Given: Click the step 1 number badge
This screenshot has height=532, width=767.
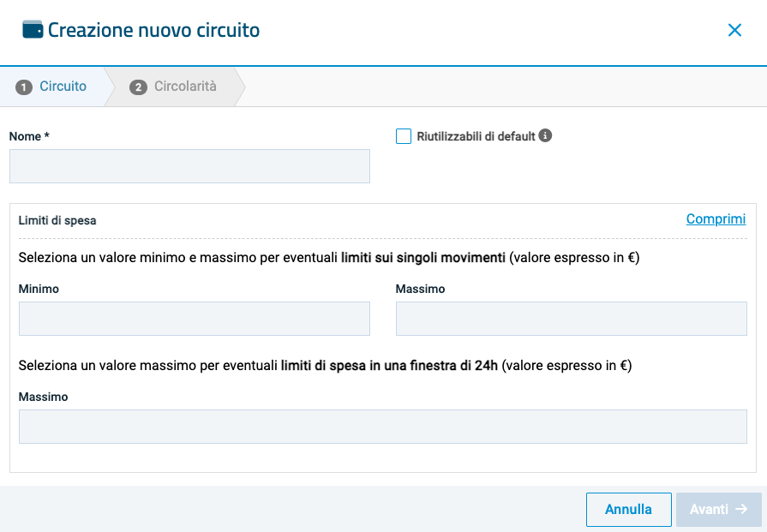Looking at the screenshot, I should 24,87.
